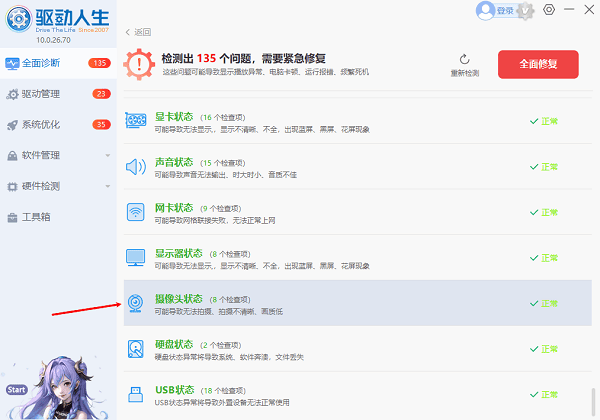Click the 35 badge on 系统优化
Viewport: 600px width, 420px height.
pos(101,124)
